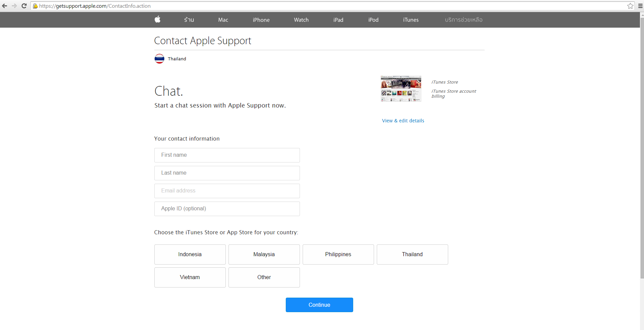Open the iPad navigation item

(x=338, y=20)
